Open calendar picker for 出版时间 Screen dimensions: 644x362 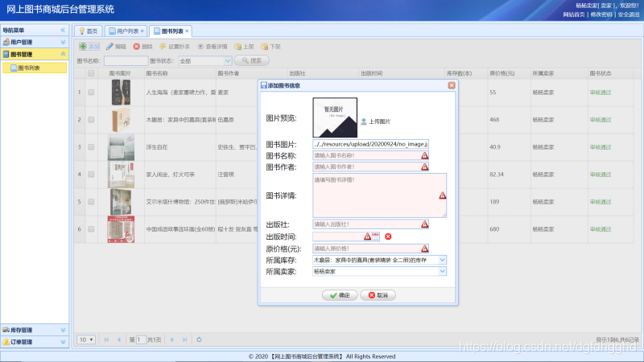tap(375, 236)
